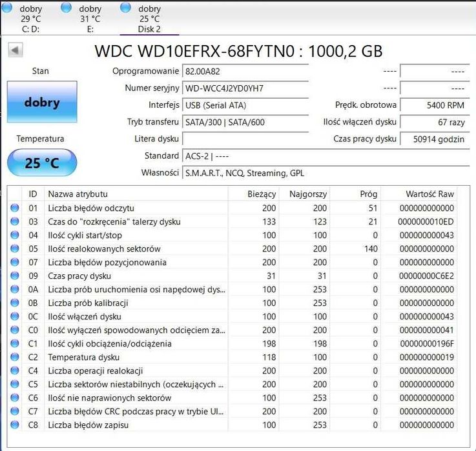Select 'Liczba błędów odczytu' attribute name

point(91,208)
